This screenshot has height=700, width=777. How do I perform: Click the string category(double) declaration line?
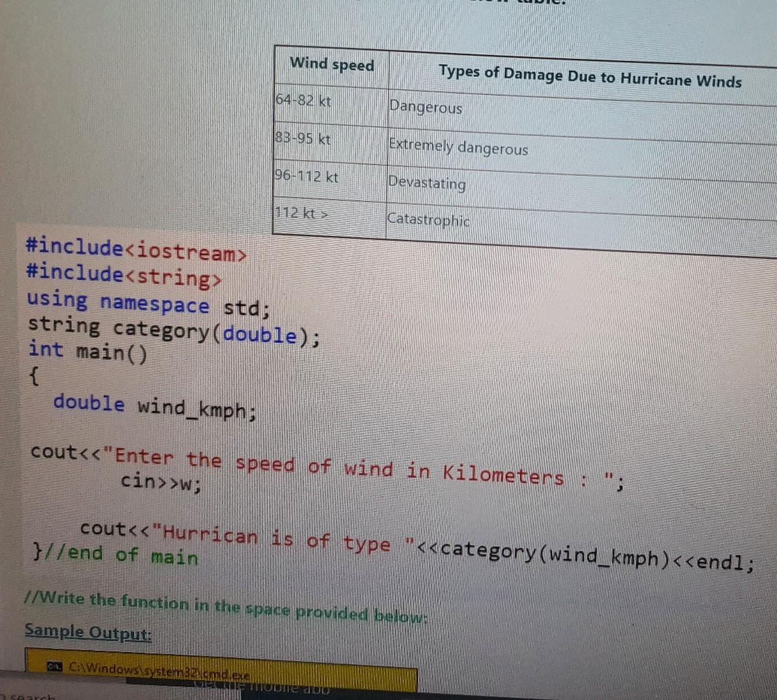[172, 329]
